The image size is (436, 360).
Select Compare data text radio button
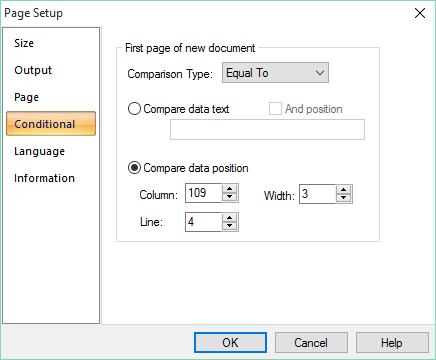click(x=134, y=109)
